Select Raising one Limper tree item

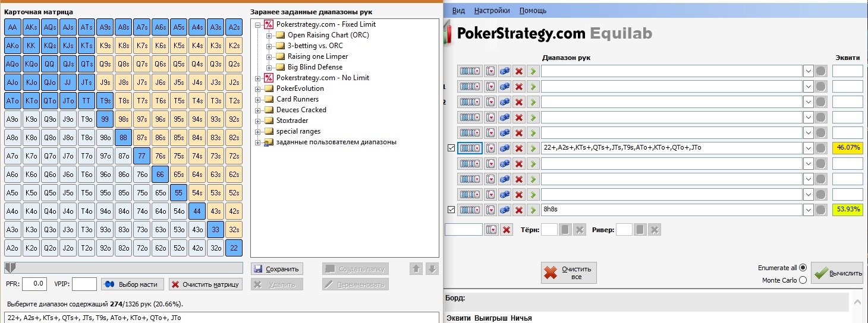(317, 56)
